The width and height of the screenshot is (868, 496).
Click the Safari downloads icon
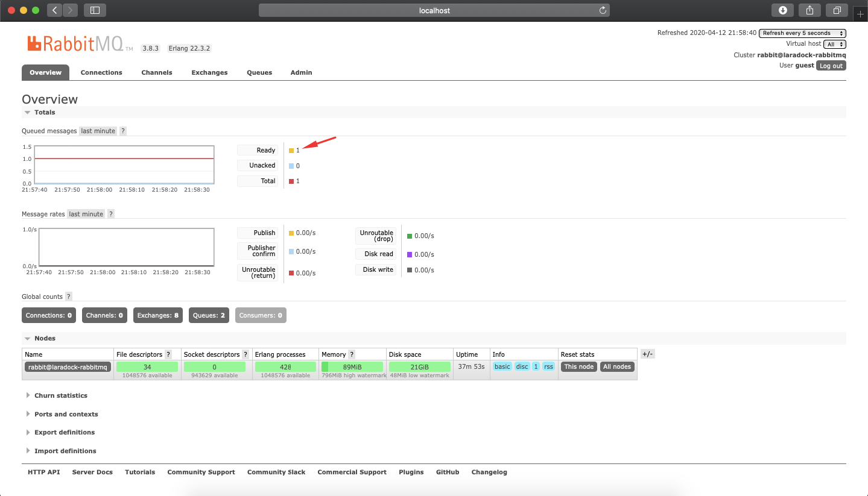(x=782, y=10)
